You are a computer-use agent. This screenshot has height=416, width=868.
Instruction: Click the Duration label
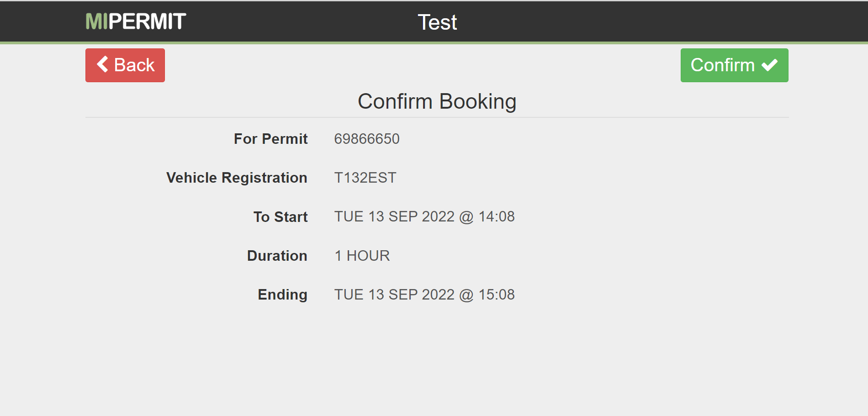pos(277,256)
